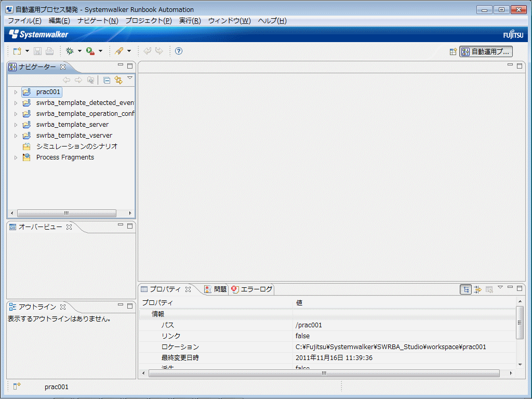Expand the prac001 project node
This screenshot has height=399, width=532.
pos(16,92)
